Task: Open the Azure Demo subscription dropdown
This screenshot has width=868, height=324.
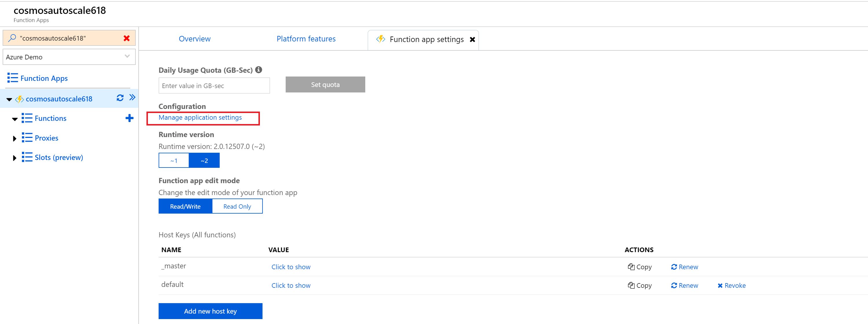Action: tap(69, 57)
